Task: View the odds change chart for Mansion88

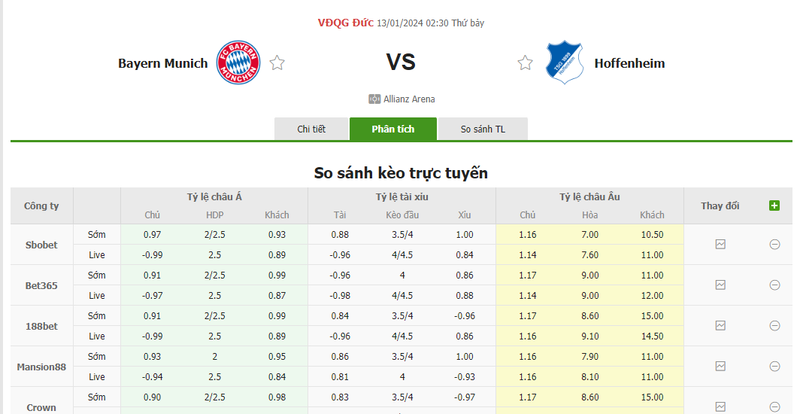Action: 720,367
